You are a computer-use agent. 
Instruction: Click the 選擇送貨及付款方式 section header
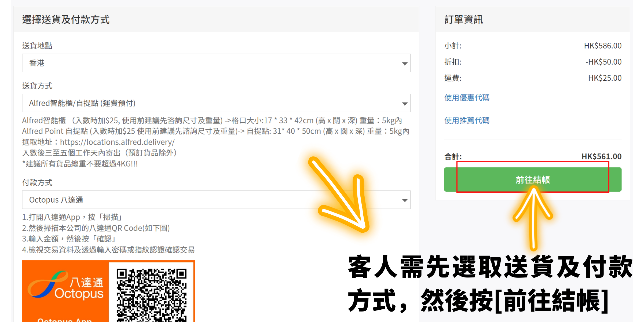click(66, 20)
